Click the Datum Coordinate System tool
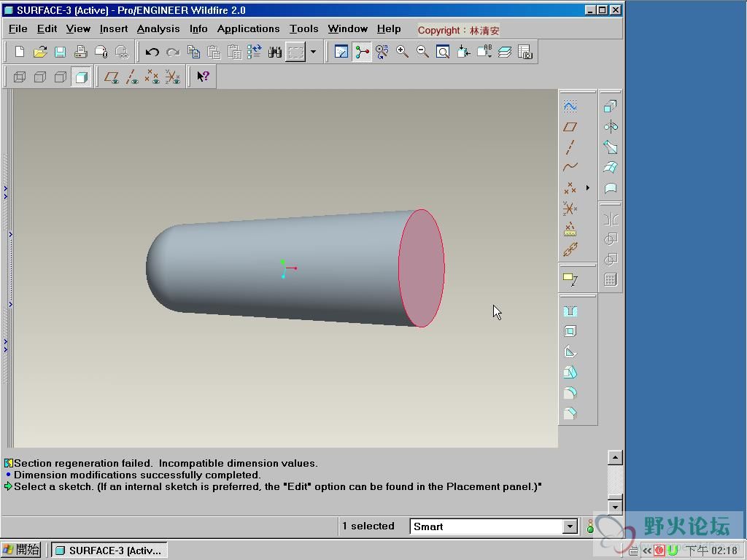747x560 pixels. tap(570, 209)
